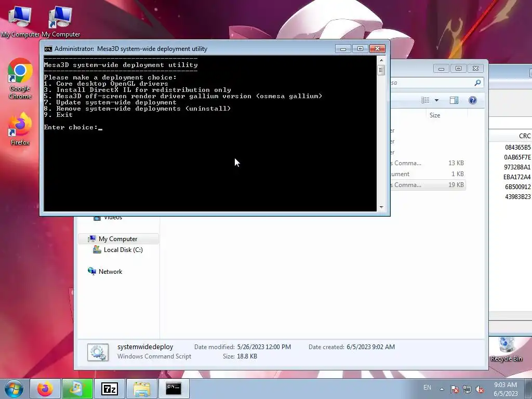Screen dimensions: 532x399
Task: Close the Mesa3D deployment utility window
Action: click(377, 49)
